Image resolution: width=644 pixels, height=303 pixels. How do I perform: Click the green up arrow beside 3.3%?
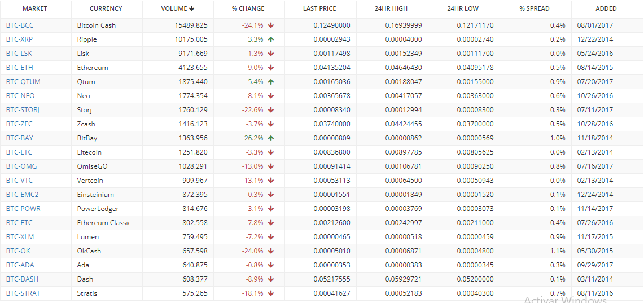pyautogui.click(x=271, y=39)
